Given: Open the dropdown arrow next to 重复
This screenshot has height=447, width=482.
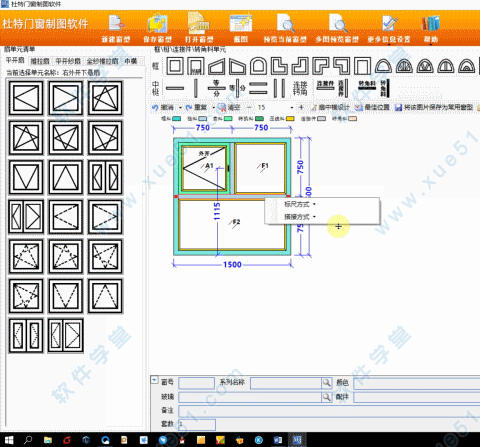Looking at the screenshot, I should (x=214, y=108).
